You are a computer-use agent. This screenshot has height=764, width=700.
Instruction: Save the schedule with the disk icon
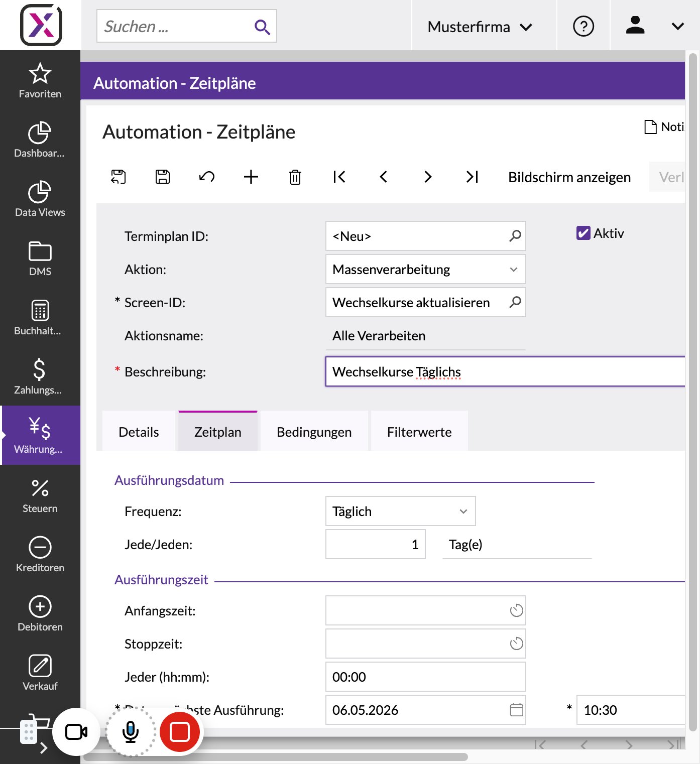pos(163,177)
